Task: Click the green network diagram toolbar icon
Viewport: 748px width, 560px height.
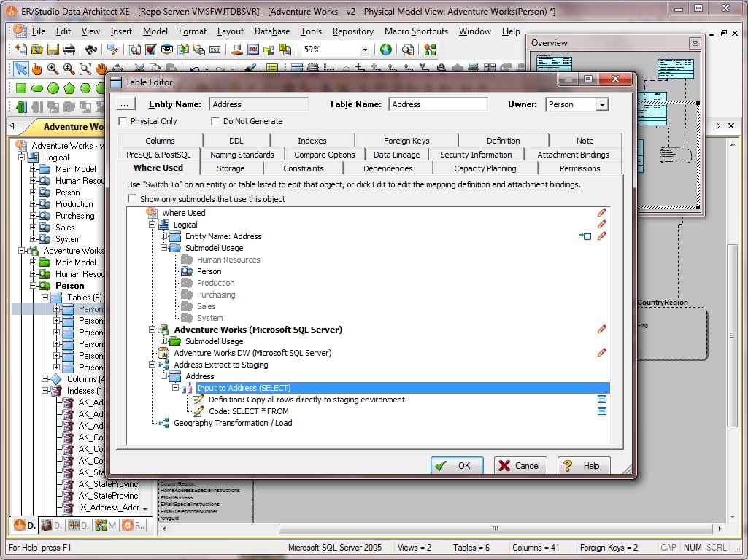Action: coord(430,50)
